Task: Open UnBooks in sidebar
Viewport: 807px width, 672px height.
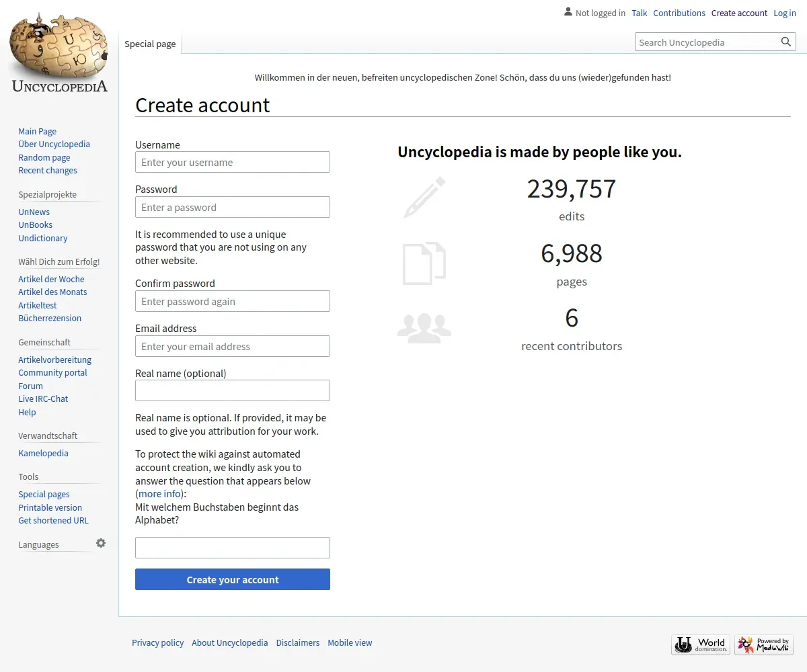Action: click(x=36, y=224)
